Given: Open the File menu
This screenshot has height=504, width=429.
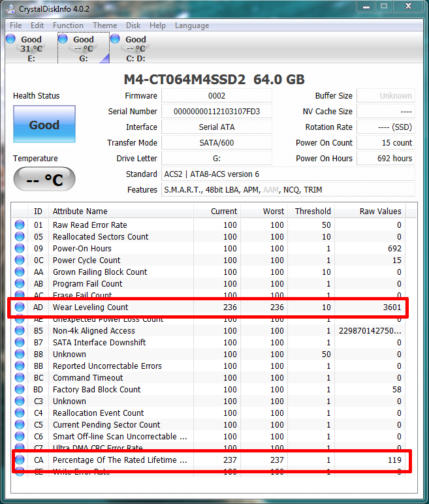Looking at the screenshot, I should click(16, 25).
